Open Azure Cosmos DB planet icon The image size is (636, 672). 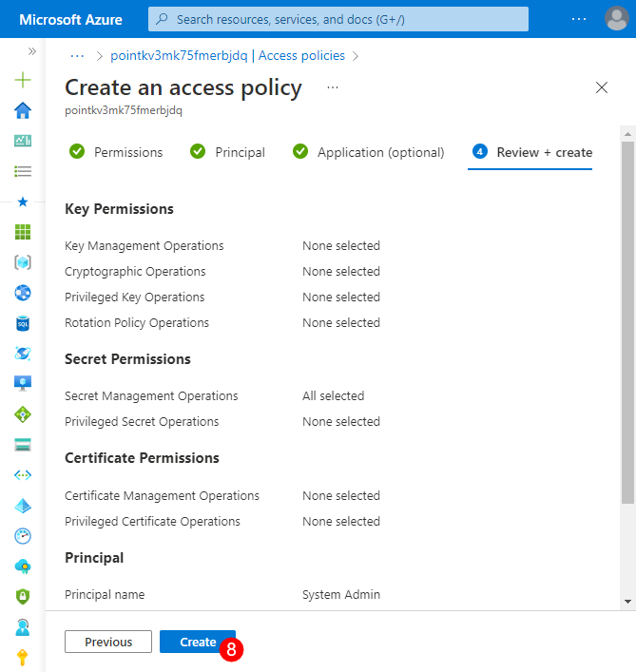tap(23, 354)
